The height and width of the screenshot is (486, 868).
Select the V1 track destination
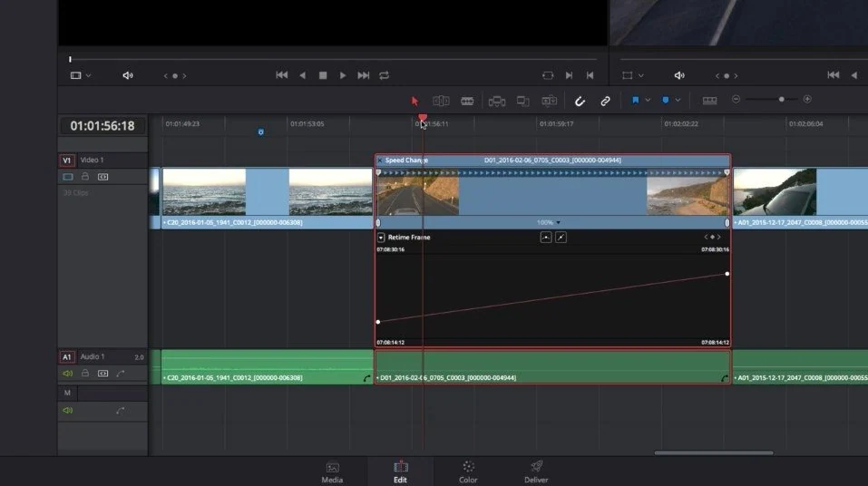click(x=66, y=160)
